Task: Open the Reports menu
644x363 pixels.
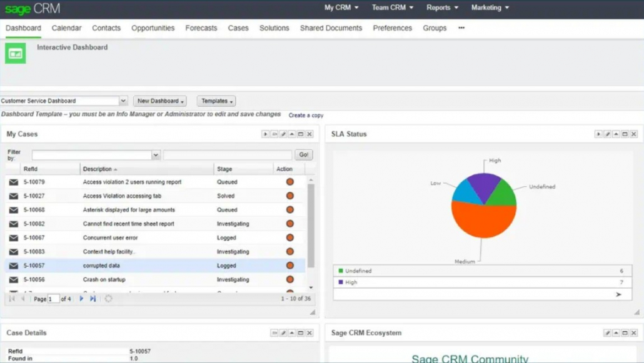Action: [442, 7]
